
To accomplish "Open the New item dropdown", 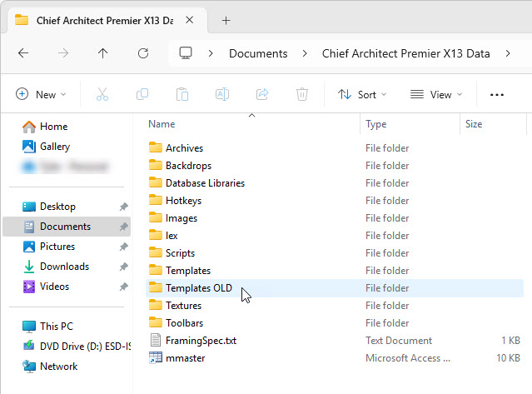I will coord(41,94).
